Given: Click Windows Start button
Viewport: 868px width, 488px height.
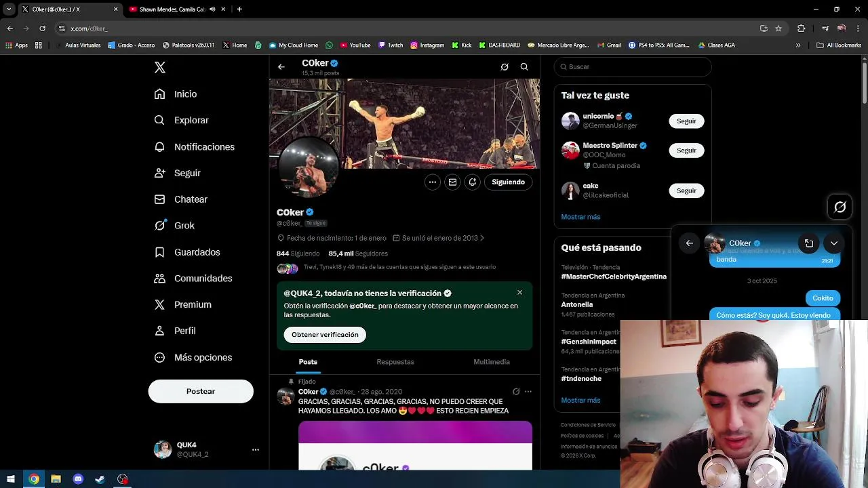Looking at the screenshot, I should coord(11,479).
